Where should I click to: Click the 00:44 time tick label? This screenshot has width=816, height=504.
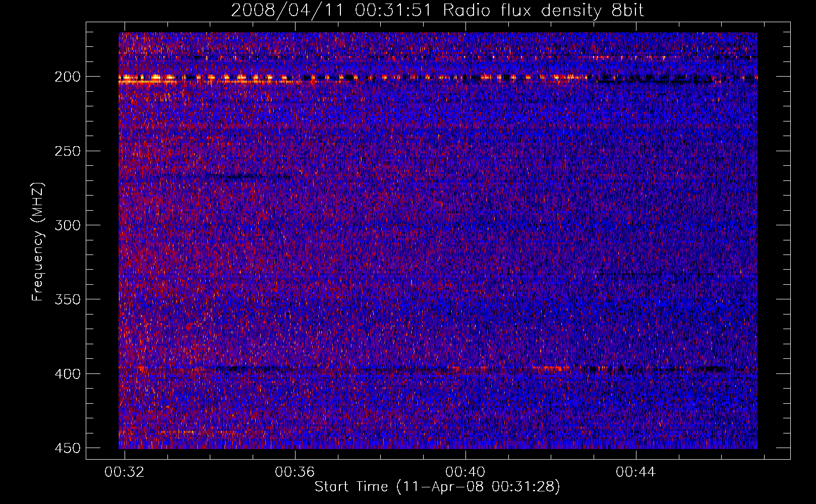click(x=635, y=472)
